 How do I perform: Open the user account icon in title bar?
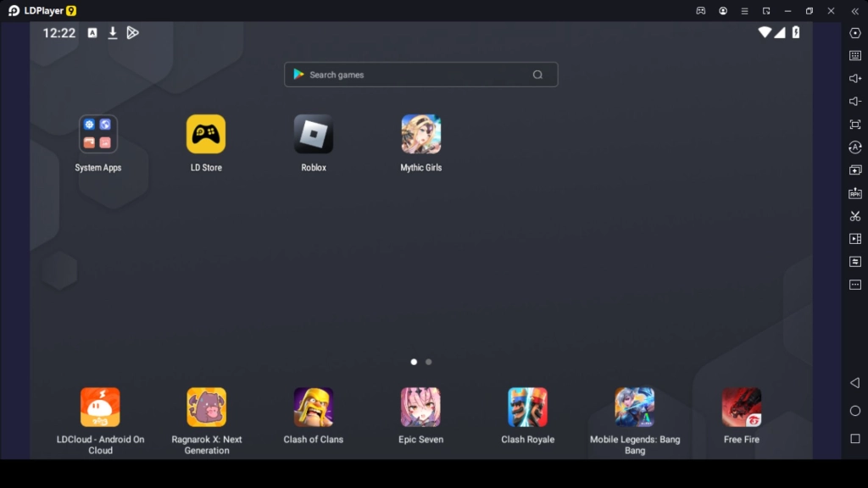[723, 10]
